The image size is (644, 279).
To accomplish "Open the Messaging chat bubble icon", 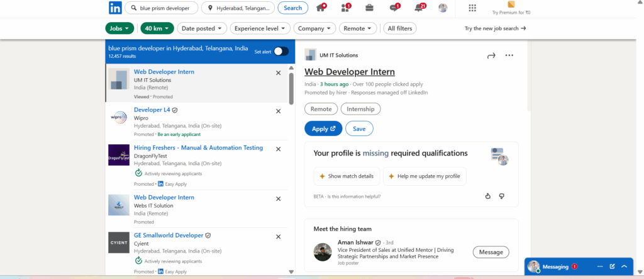I will click(395, 8).
